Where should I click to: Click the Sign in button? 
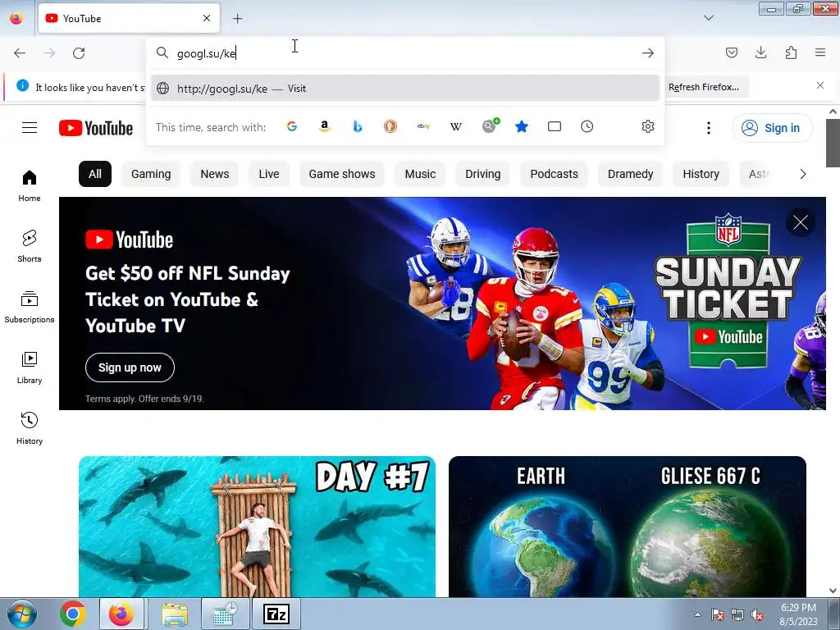[772, 128]
